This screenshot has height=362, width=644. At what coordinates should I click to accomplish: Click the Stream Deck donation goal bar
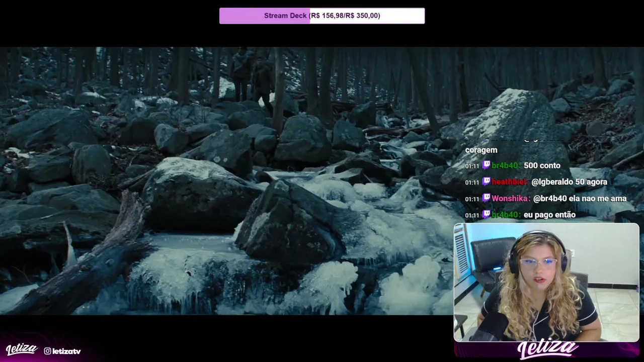click(322, 16)
